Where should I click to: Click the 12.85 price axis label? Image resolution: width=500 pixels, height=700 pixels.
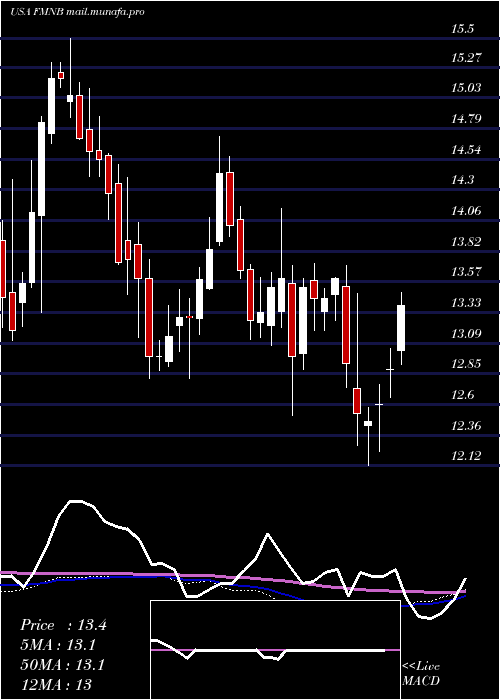tap(467, 363)
